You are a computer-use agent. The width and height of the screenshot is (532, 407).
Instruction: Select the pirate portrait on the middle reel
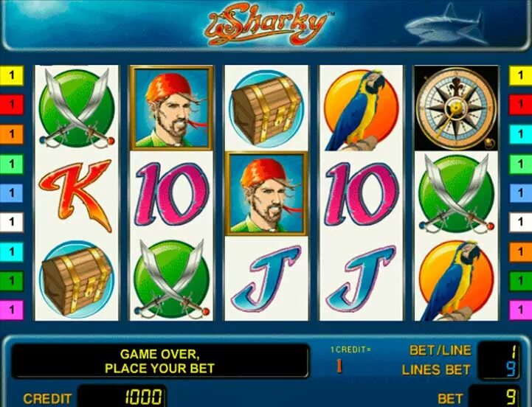(266, 194)
